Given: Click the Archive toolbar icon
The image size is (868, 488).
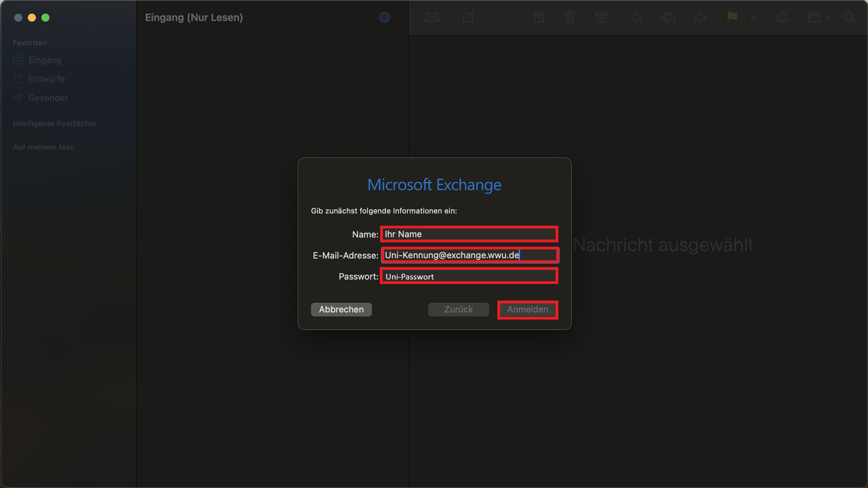Looking at the screenshot, I should click(539, 17).
